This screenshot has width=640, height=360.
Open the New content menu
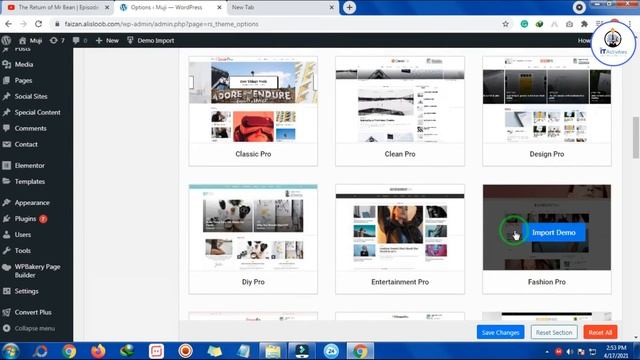107,40
